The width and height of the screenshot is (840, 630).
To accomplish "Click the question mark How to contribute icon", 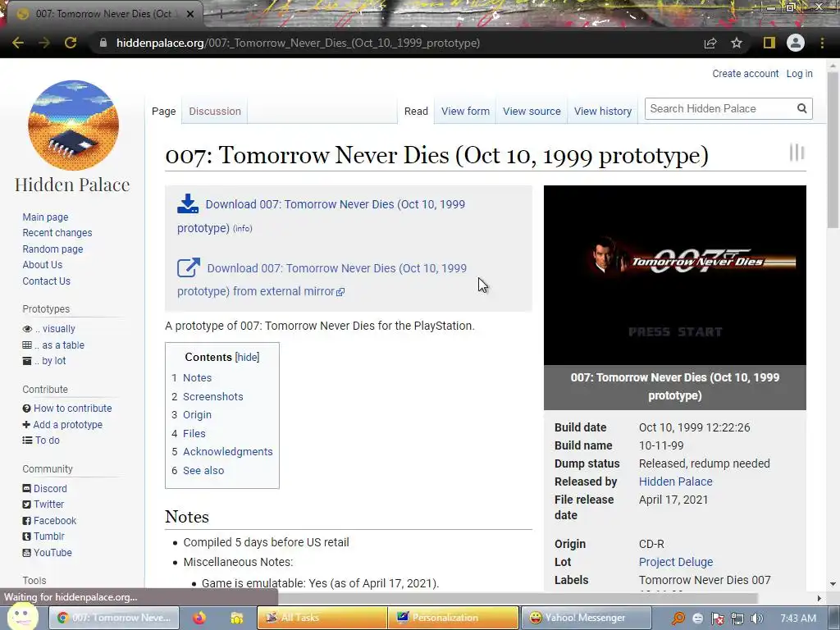I will (x=26, y=409).
